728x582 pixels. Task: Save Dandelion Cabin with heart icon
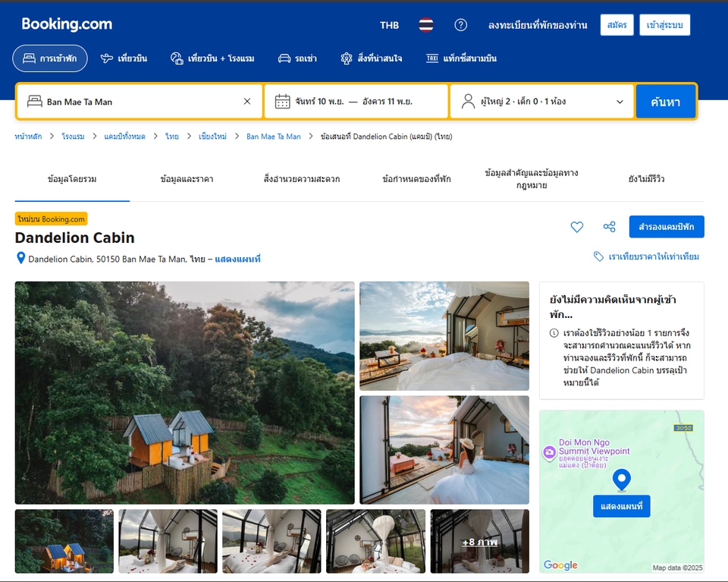point(577,227)
